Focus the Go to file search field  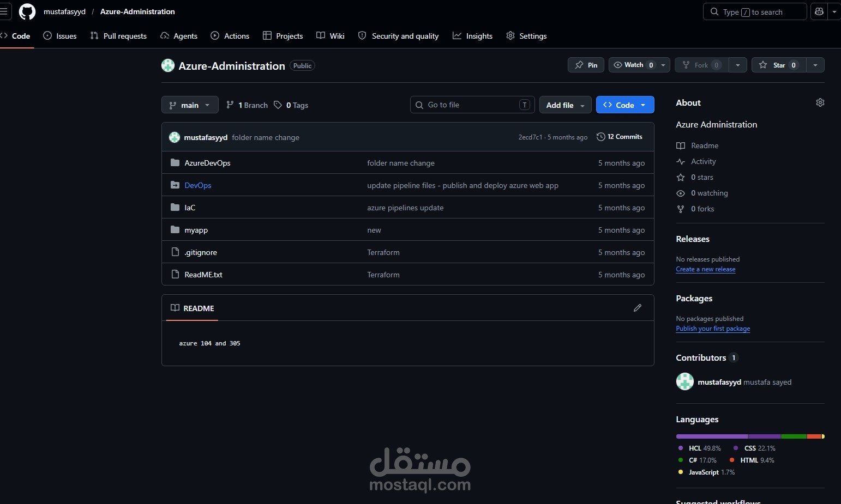pyautogui.click(x=472, y=105)
